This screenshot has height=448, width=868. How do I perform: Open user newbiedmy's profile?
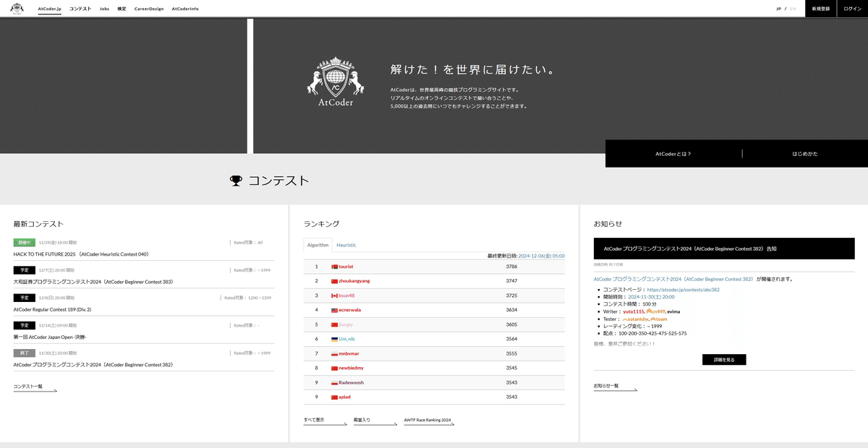(351, 368)
